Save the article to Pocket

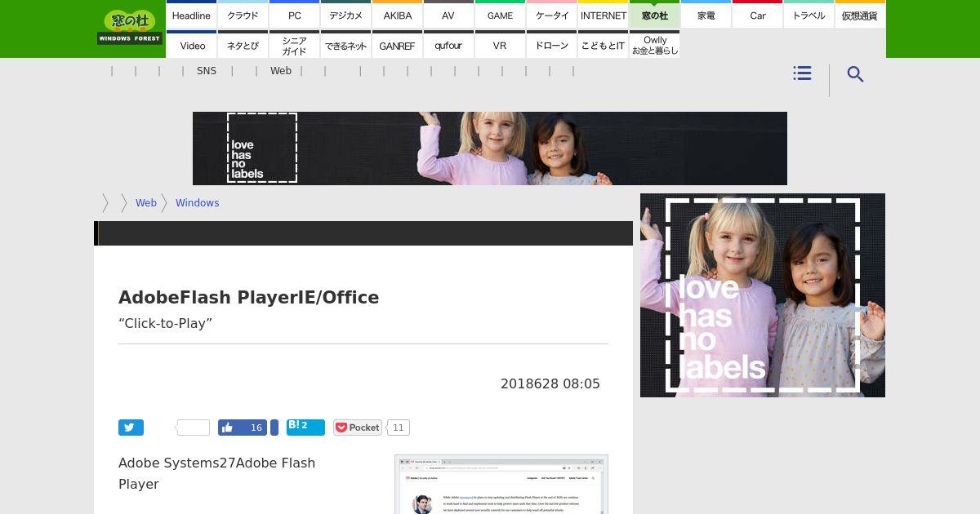click(357, 428)
